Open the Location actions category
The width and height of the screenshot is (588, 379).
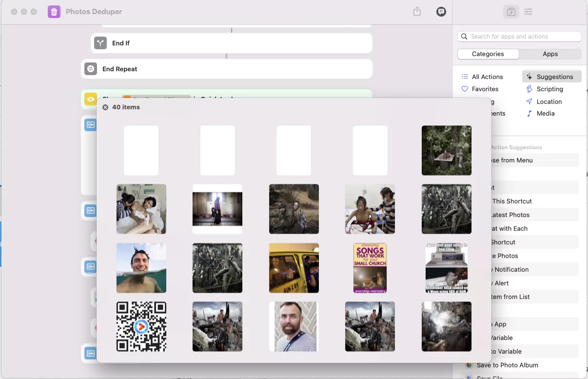(x=549, y=101)
